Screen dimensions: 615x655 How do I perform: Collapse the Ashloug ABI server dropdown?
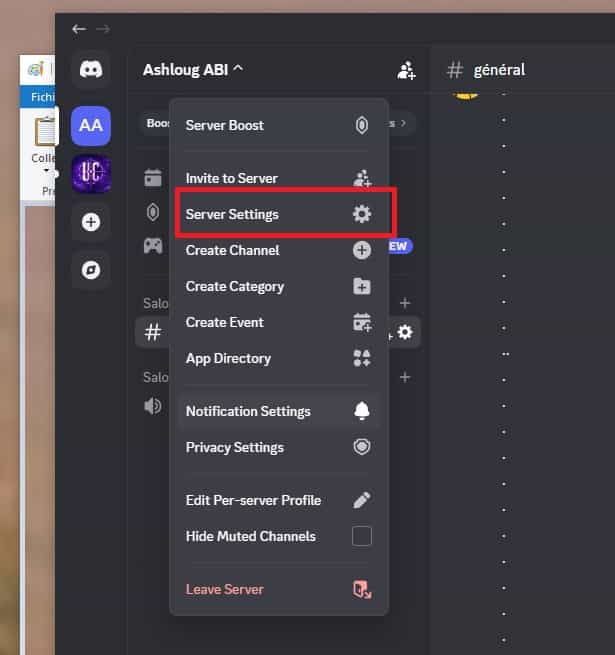[193, 70]
